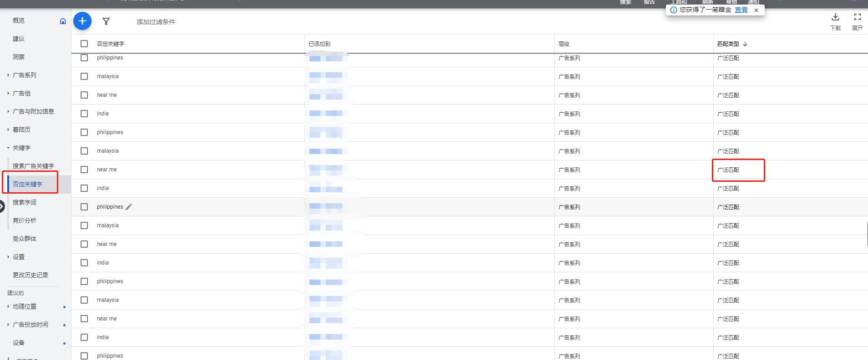Screen dimensions: 868x360
Task: Check the checkbox for philippines with pencil
Action: pyautogui.click(x=84, y=207)
